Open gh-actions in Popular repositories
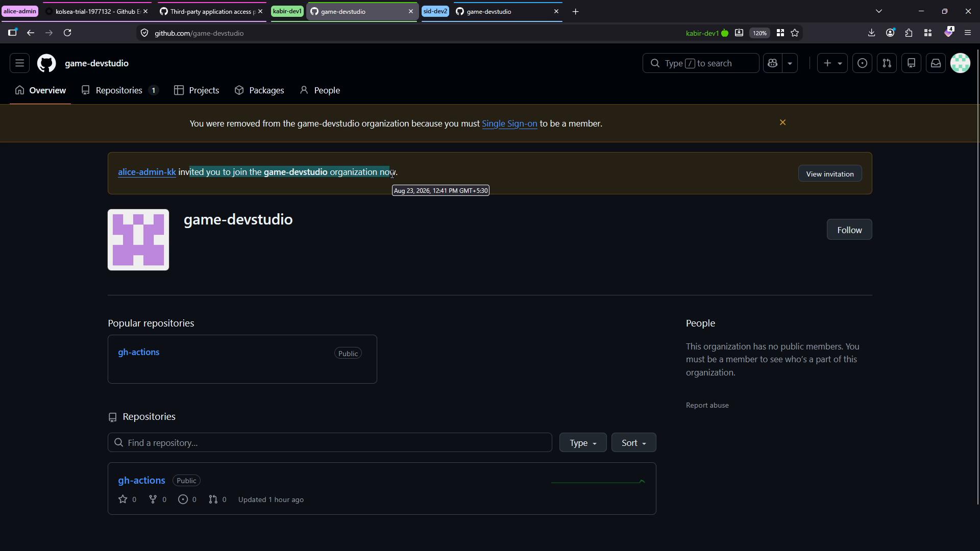This screenshot has width=980, height=551. tap(139, 352)
